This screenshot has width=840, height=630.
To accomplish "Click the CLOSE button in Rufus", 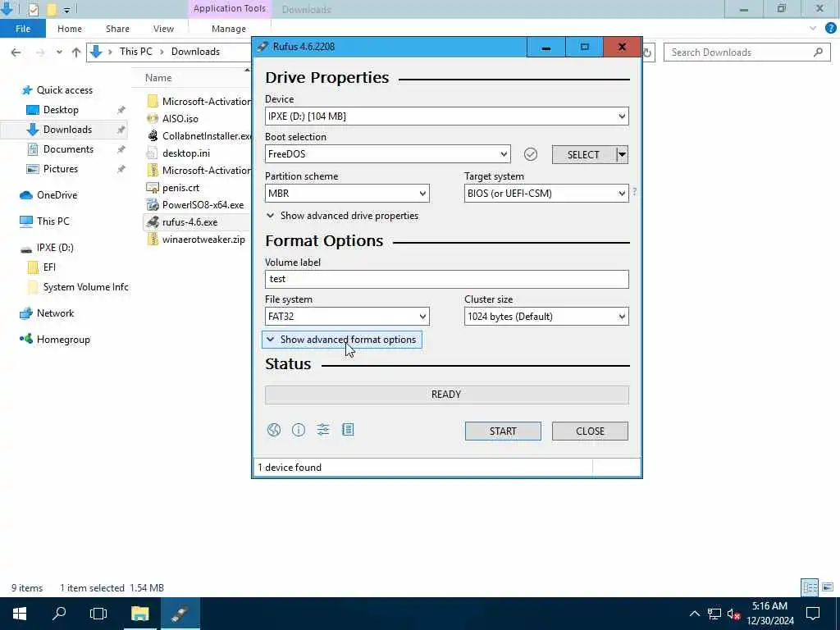I will pyautogui.click(x=590, y=431).
